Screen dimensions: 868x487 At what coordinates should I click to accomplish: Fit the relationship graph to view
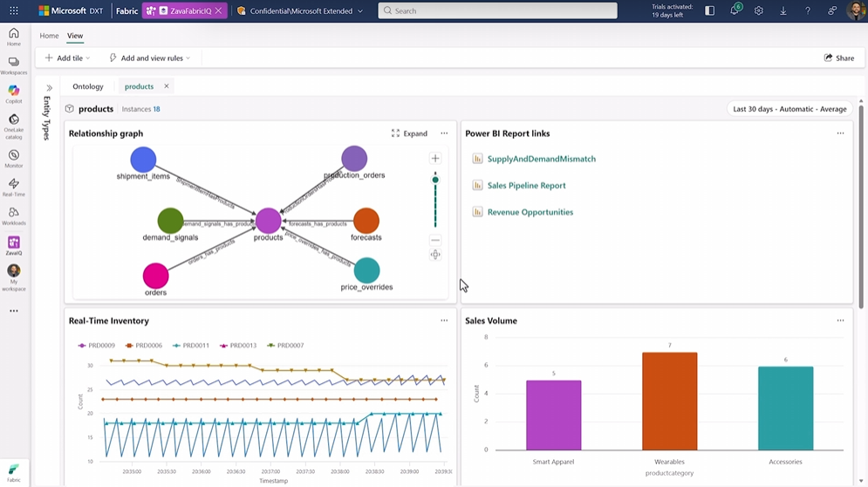(x=435, y=255)
